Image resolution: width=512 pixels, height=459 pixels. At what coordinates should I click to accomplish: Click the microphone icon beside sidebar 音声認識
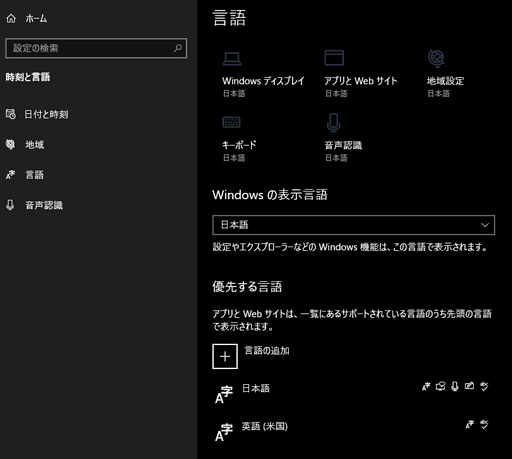click(x=10, y=205)
